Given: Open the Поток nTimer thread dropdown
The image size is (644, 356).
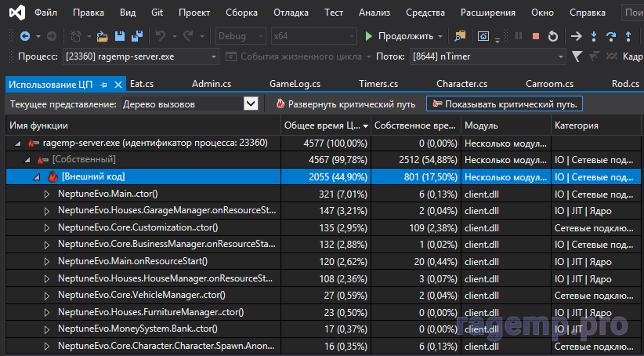Looking at the screenshot, I should (x=487, y=56).
